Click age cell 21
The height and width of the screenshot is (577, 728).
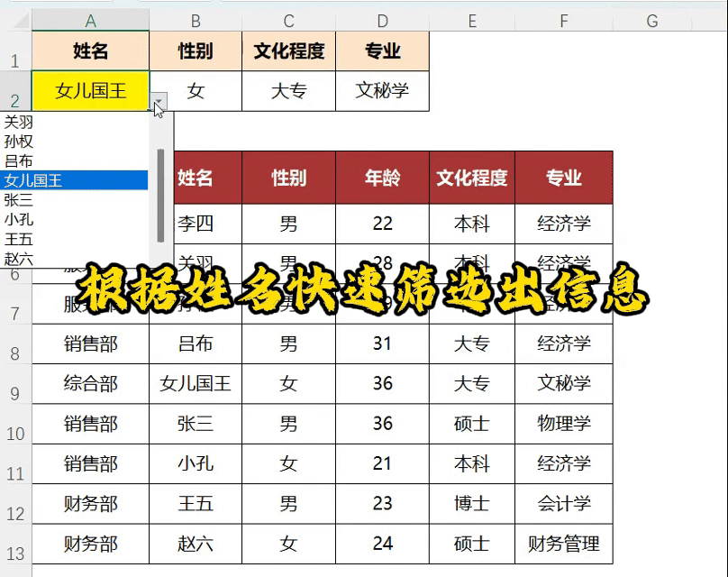pyautogui.click(x=383, y=463)
